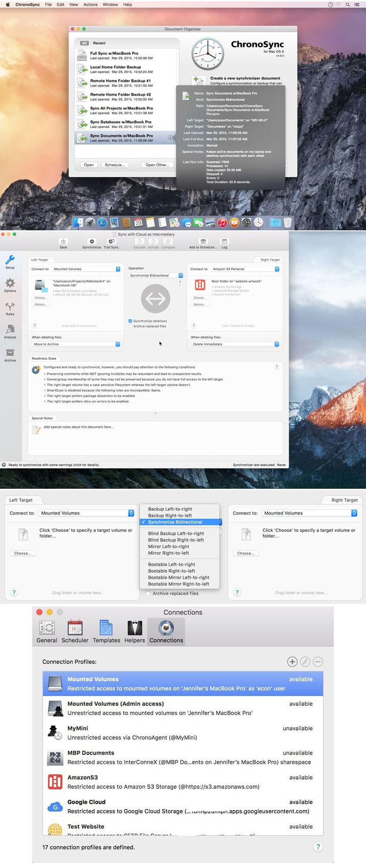Switch to the Templates preferences tab
The width and height of the screenshot is (366, 868).
click(x=106, y=632)
